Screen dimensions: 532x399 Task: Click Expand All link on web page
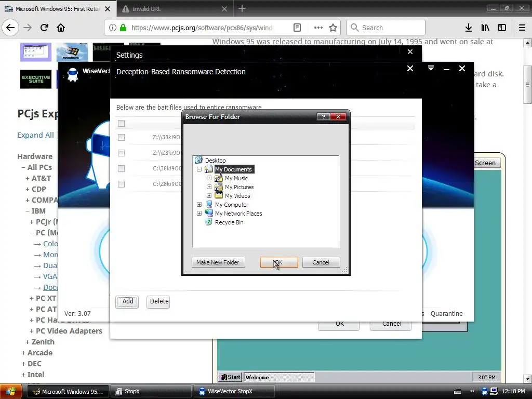pos(36,135)
